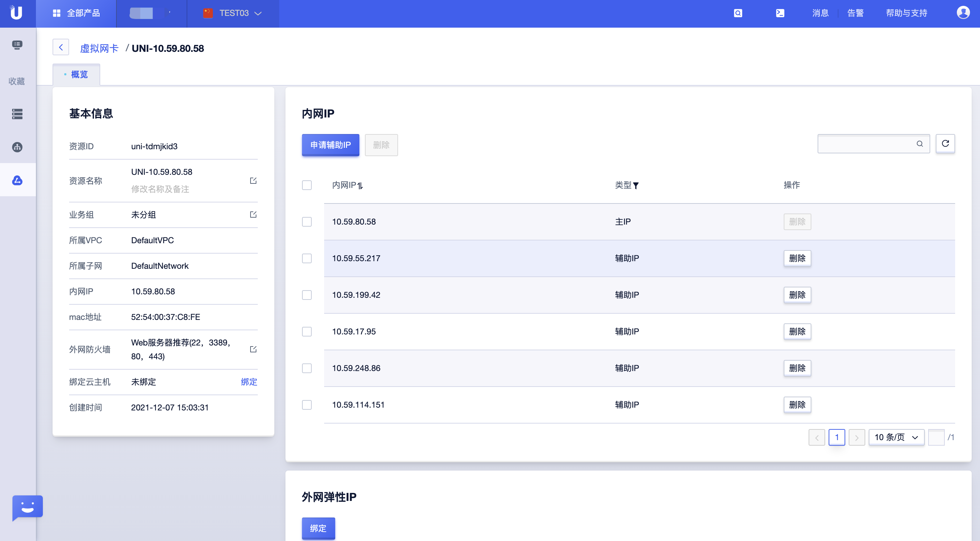
Task: Click page number 1 in pagination
Action: point(837,437)
